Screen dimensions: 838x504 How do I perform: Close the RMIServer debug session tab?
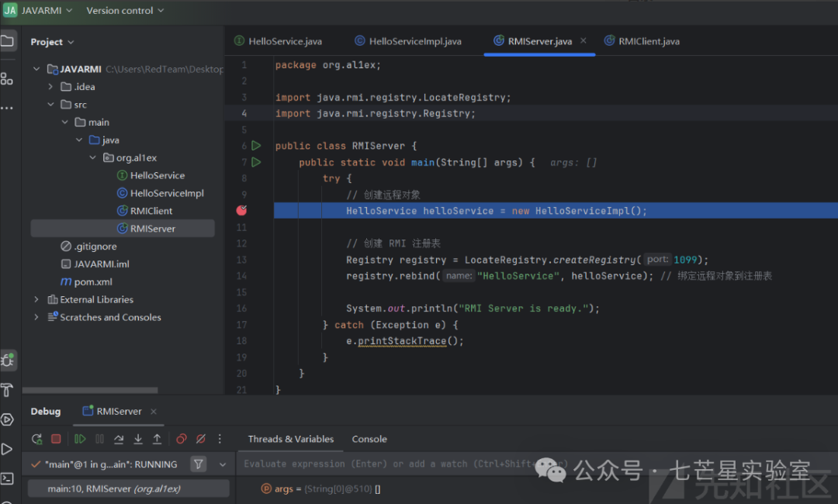[x=154, y=411]
